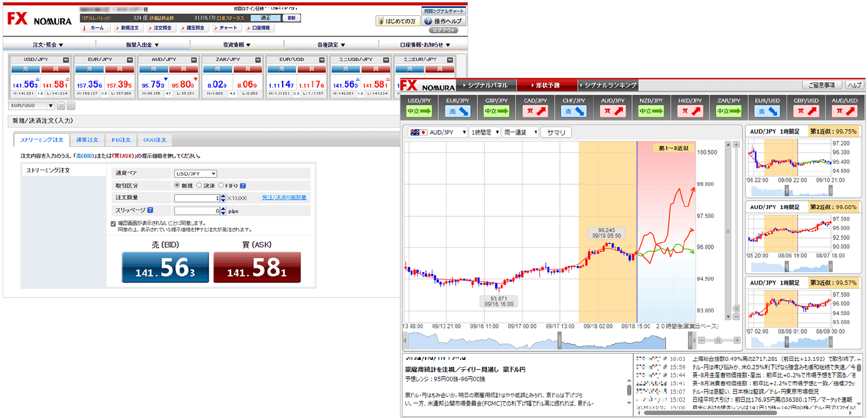Image resolution: width=868 pixels, height=420 pixels.
Task: Click CAD/JPY buy signal arrow icon
Action: tap(535, 111)
